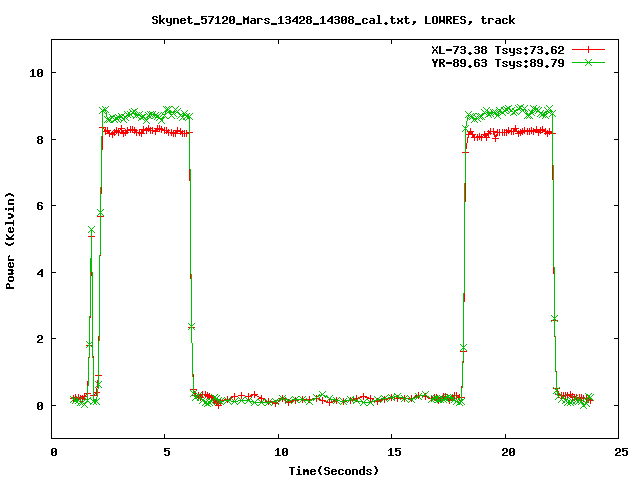
Task: Click the y-axis tick label '6'
Action: (x=40, y=206)
